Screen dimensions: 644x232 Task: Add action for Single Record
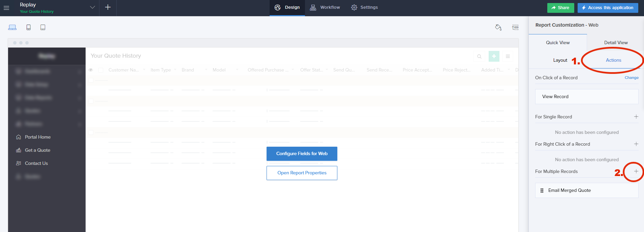[636, 117]
